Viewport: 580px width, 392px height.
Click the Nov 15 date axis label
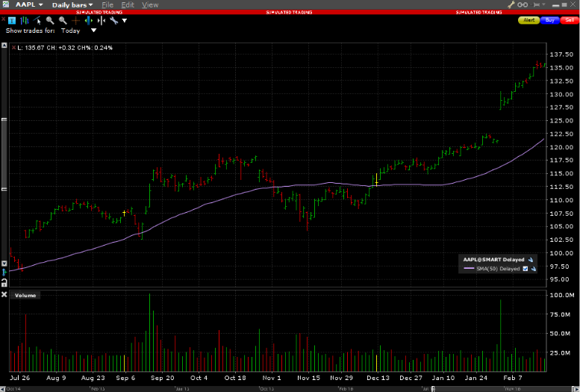308,378
